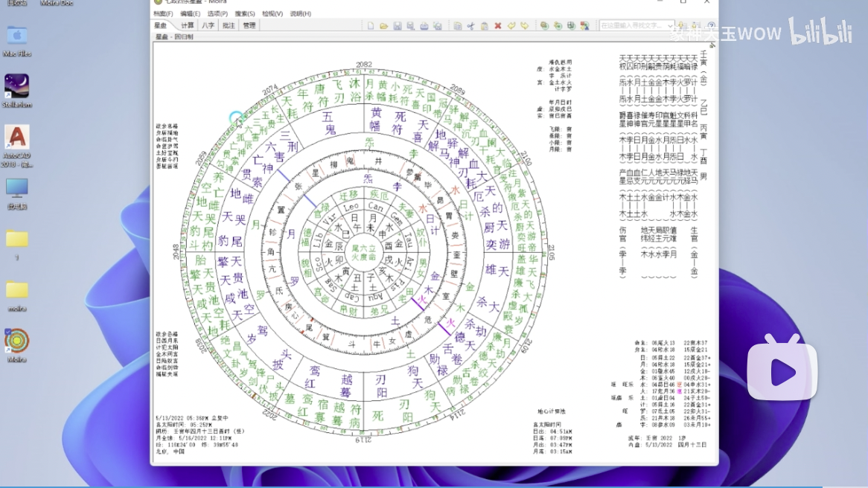Switch to the 计算 tab
Viewport: 868px width, 488px height.
tap(187, 25)
